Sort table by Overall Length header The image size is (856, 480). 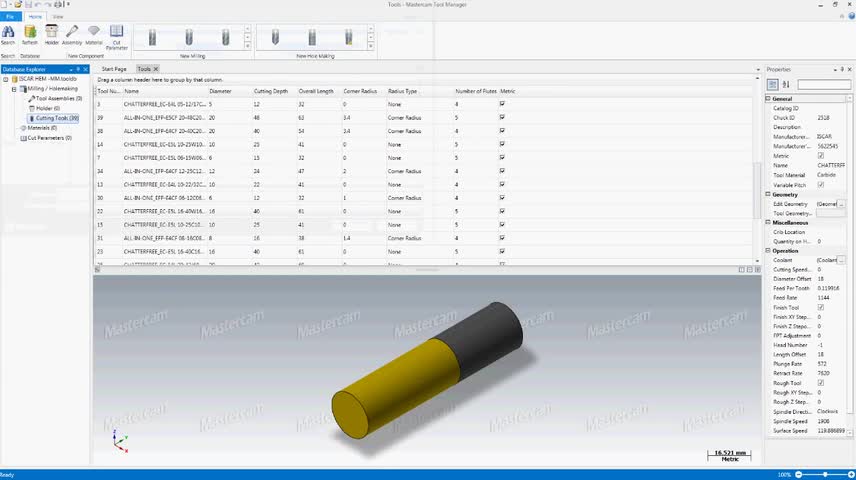(316, 91)
